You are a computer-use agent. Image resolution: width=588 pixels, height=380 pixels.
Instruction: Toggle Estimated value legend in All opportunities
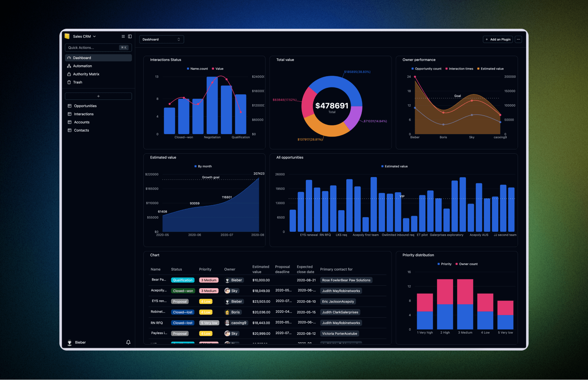coord(394,166)
